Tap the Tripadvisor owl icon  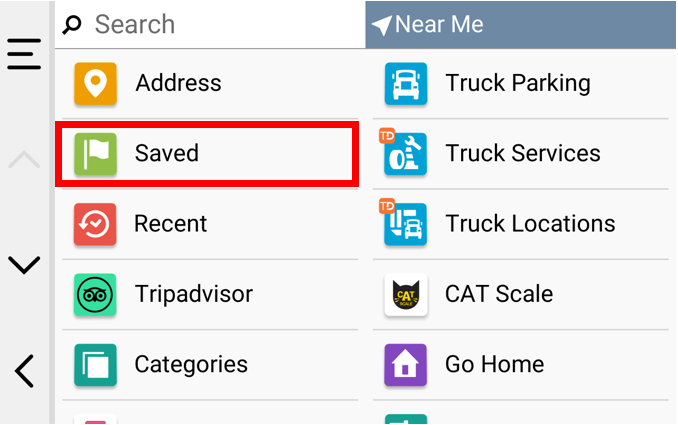[96, 295]
